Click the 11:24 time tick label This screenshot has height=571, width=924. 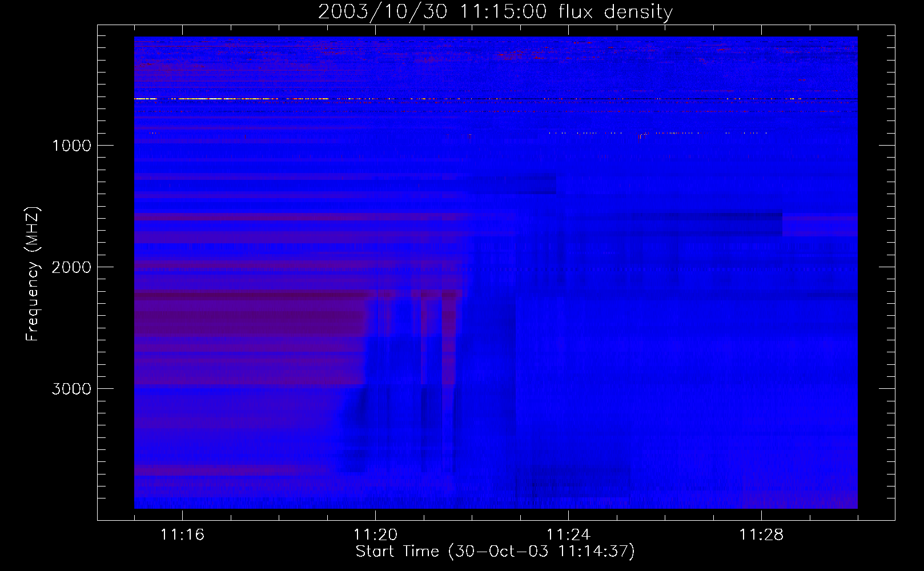tap(568, 534)
